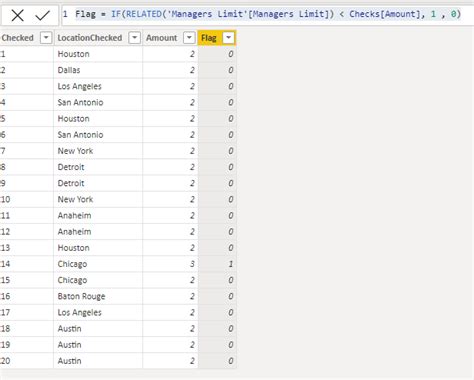Viewport: 474px width, 380px height.
Task: Click inside the DAX formula bar
Action: [x=268, y=15]
